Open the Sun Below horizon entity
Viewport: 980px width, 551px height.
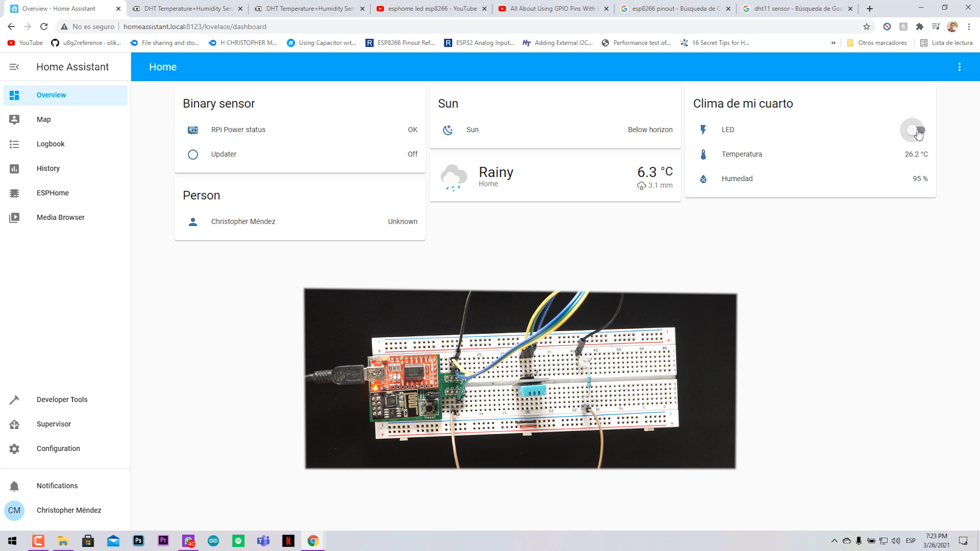(555, 130)
